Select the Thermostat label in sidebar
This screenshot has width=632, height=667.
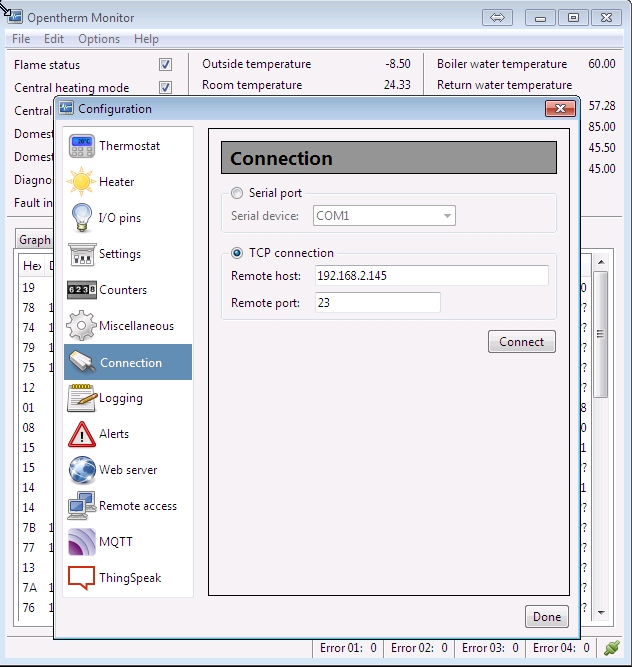click(x=129, y=146)
